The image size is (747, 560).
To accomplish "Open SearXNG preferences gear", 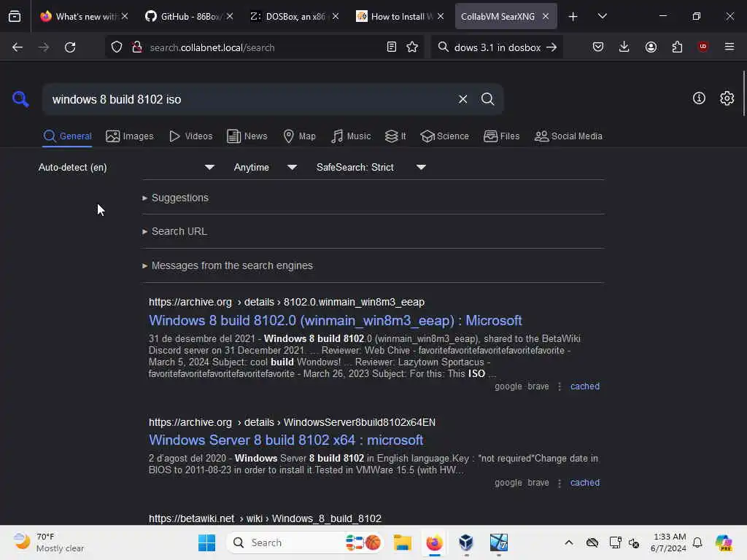I will [727, 98].
